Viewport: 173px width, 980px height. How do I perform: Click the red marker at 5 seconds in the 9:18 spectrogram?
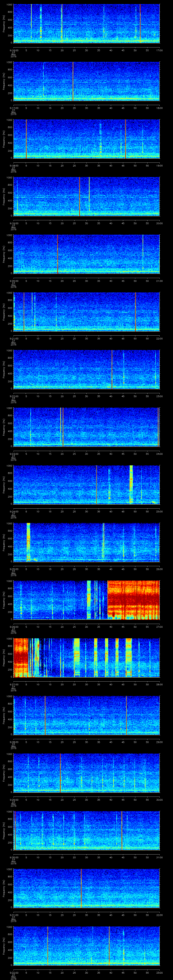[x=26, y=139]
